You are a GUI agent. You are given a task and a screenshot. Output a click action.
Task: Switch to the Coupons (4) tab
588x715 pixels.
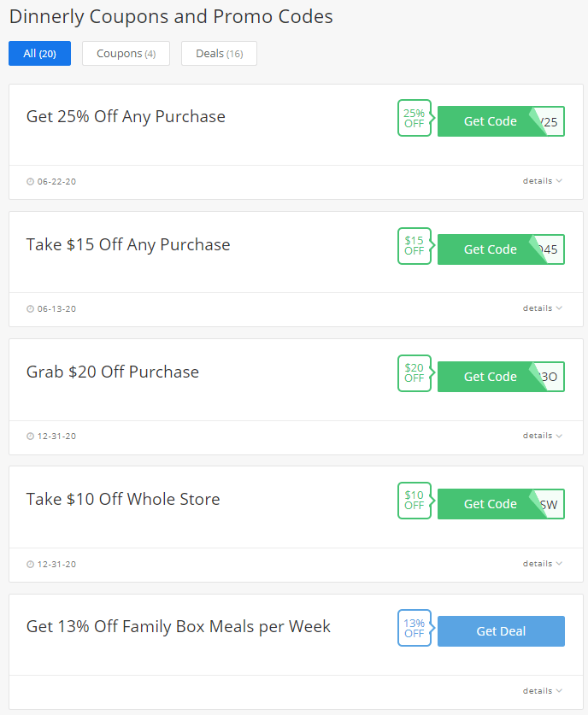[126, 53]
